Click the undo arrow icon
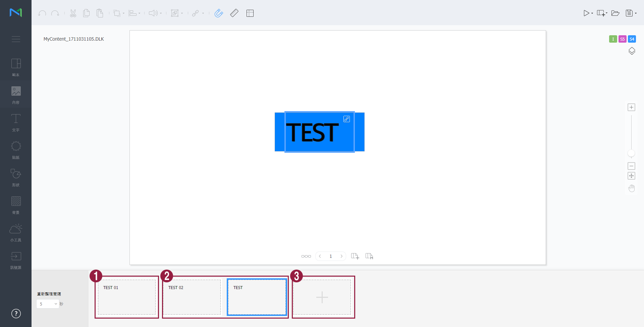Viewport: 644px width, 327px height. coord(42,13)
